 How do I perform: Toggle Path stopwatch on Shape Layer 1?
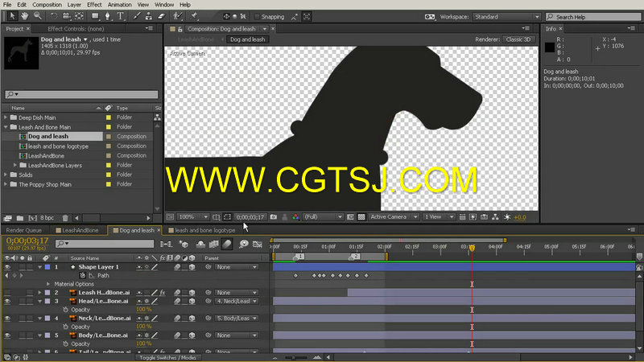[x=83, y=275]
